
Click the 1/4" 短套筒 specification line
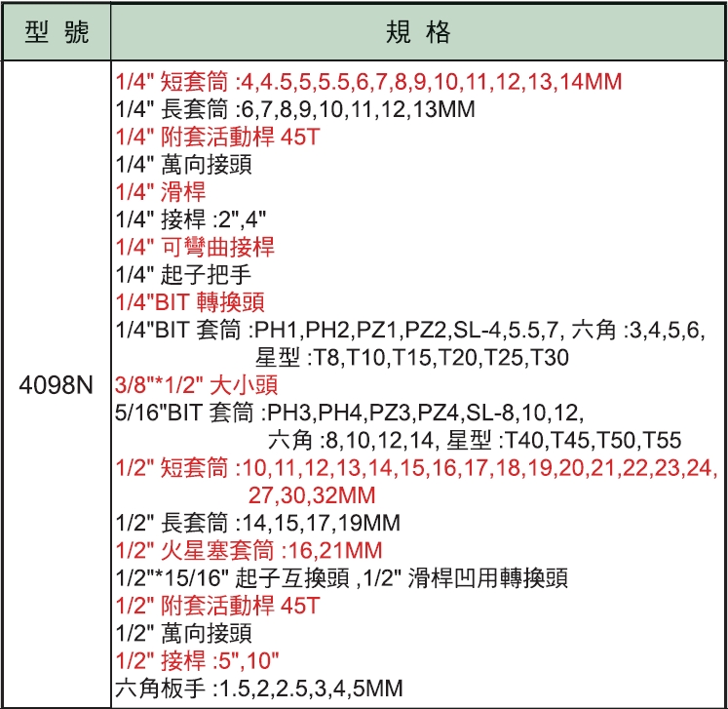click(x=367, y=82)
